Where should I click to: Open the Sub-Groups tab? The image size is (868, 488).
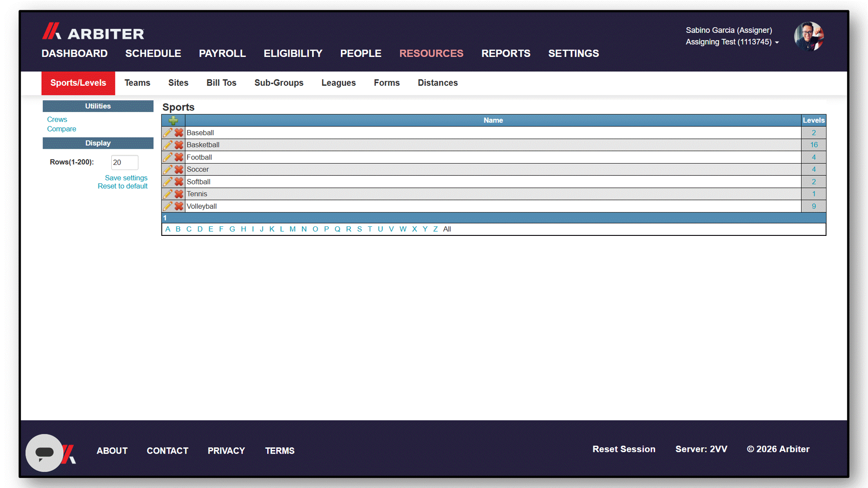[x=279, y=83]
